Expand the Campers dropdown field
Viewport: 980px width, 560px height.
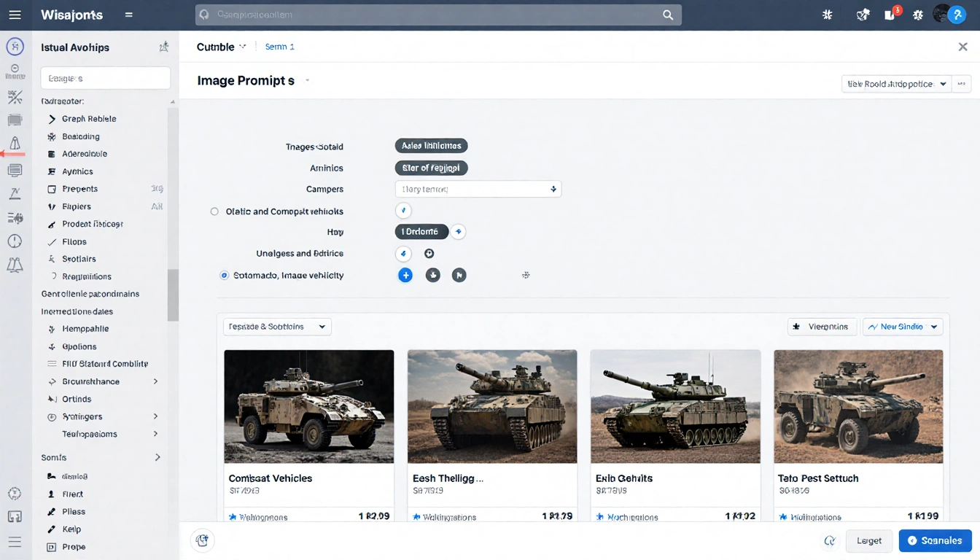coord(478,188)
